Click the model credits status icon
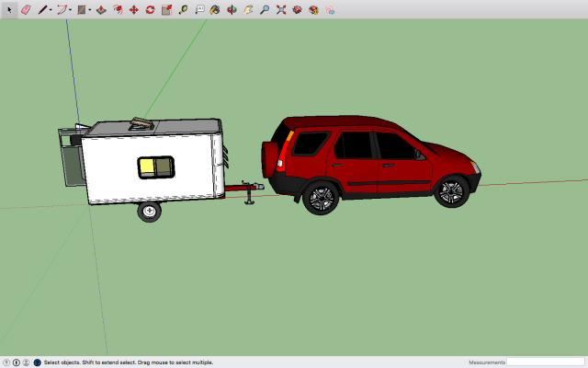588x368 pixels. (x=17, y=362)
